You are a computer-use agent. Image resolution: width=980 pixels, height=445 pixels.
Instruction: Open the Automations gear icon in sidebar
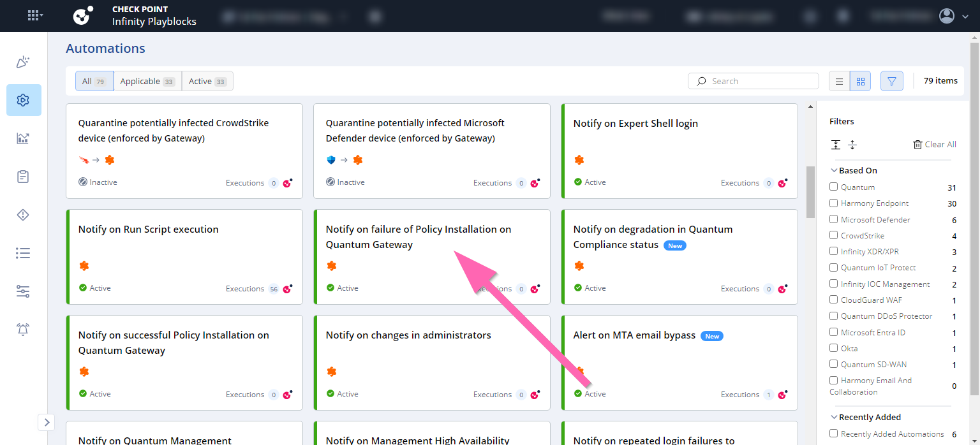pyautogui.click(x=23, y=99)
